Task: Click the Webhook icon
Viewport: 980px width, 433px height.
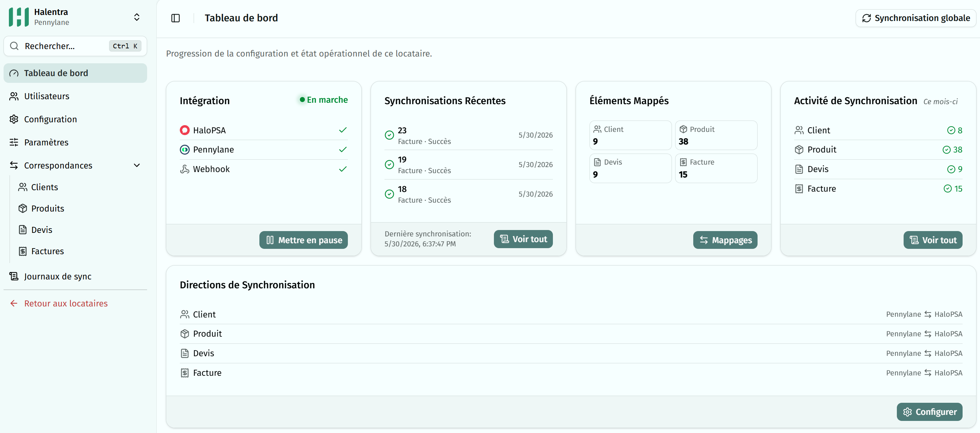Action: [x=184, y=169]
